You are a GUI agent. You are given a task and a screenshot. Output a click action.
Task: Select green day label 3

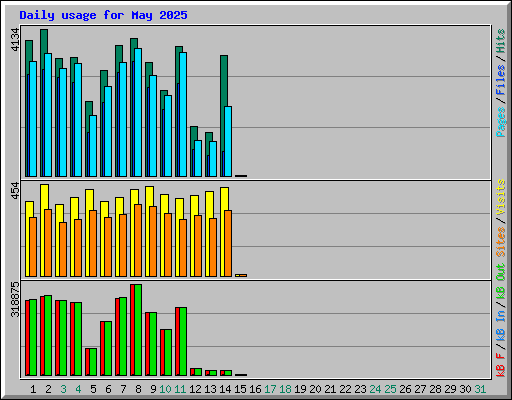coord(63,389)
